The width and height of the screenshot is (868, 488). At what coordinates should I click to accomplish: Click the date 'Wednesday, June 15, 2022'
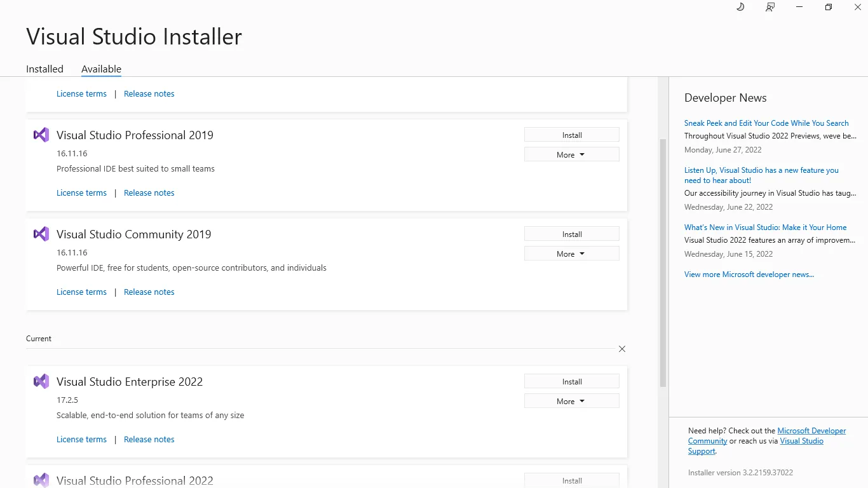729,254
